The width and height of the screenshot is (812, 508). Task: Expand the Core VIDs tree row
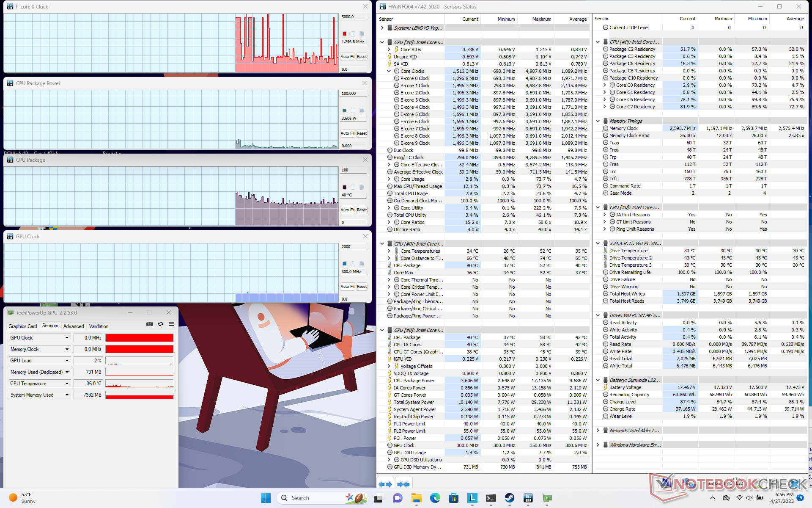[389, 50]
